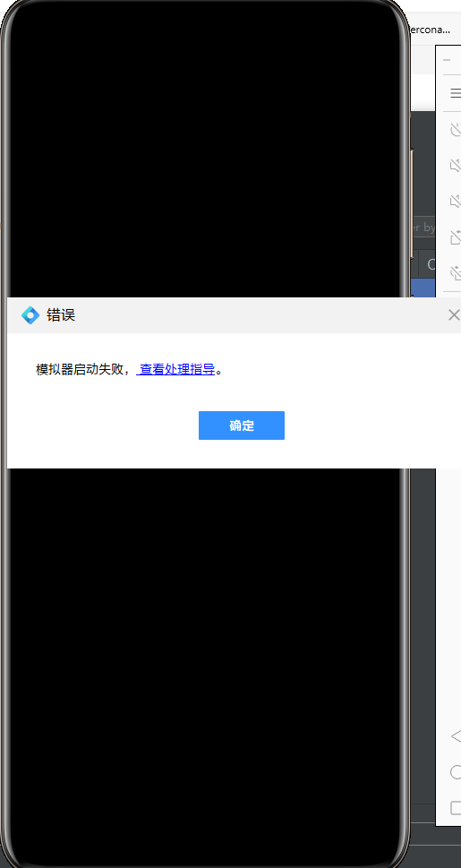Tap the square Recent apps icon

pyautogui.click(x=456, y=808)
